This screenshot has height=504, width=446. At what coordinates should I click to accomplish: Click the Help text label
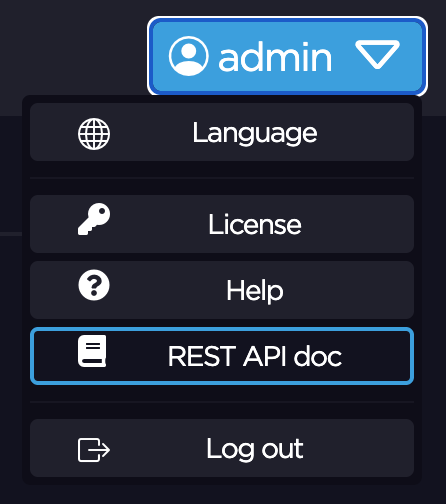click(255, 291)
